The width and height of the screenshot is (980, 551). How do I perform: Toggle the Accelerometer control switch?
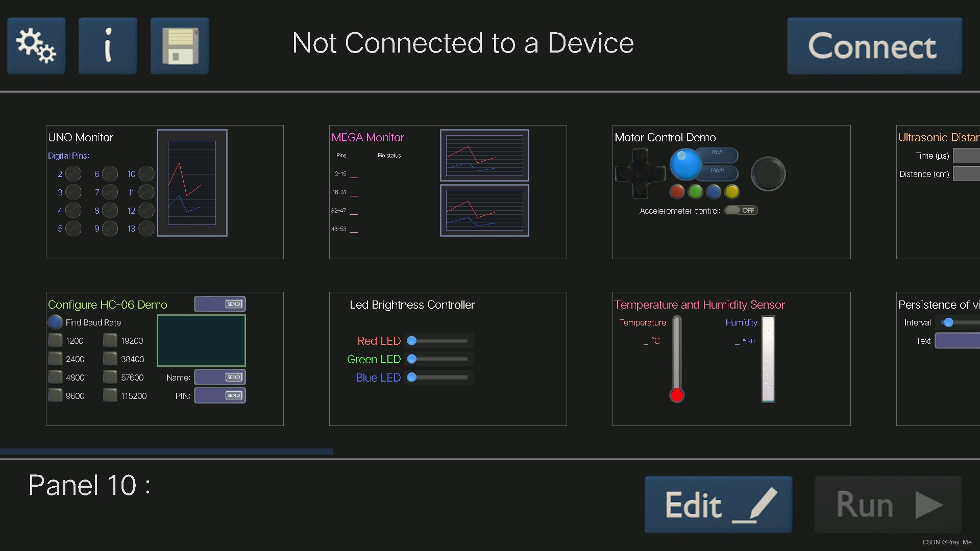[x=741, y=210]
